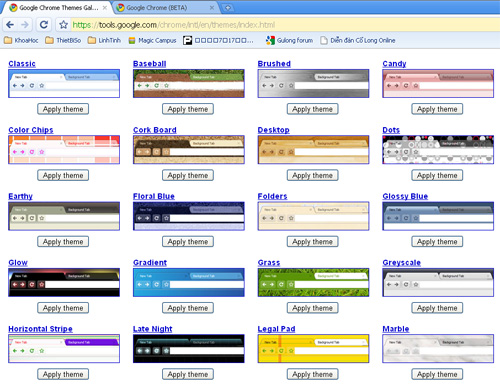This screenshot has height=389, width=500.
Task: Open the KhoaHoc bookmarks folder
Action: [x=21, y=40]
